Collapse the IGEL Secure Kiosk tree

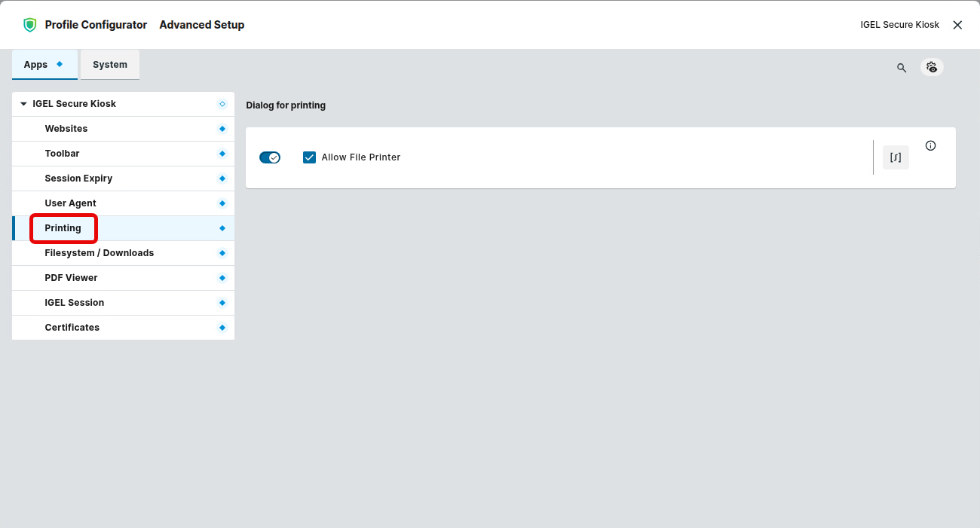[24, 104]
